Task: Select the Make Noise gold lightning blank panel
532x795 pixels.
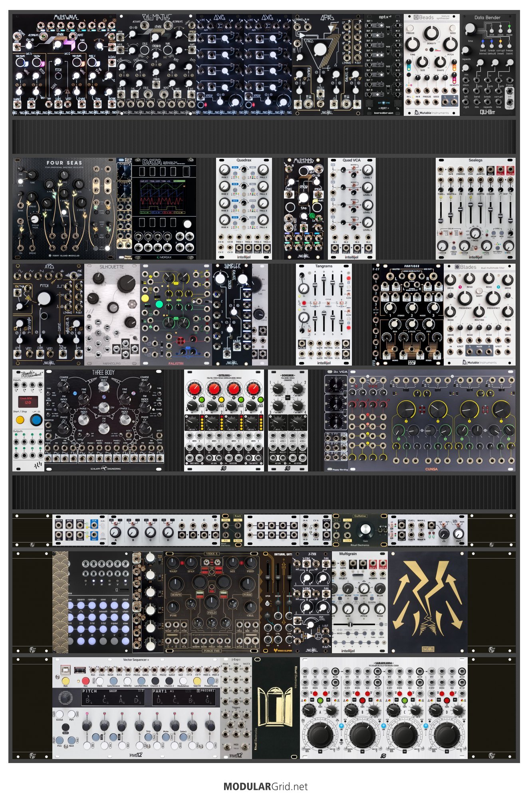Action: (428, 602)
